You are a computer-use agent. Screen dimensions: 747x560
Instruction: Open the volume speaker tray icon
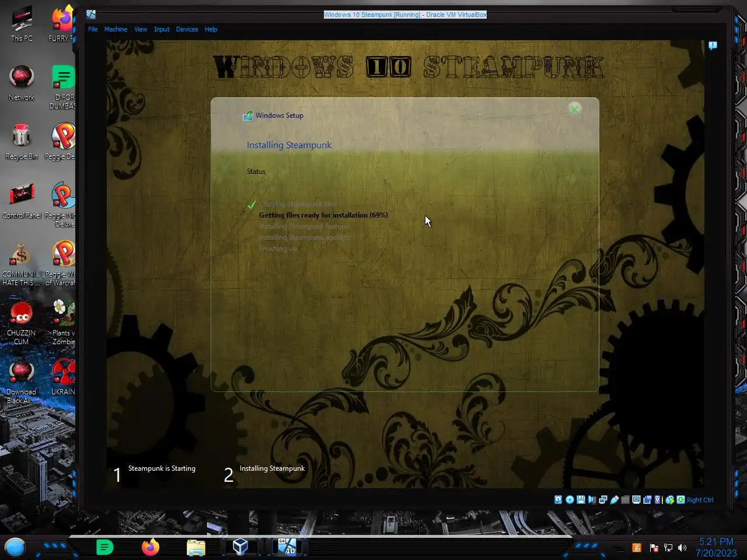[682, 548]
